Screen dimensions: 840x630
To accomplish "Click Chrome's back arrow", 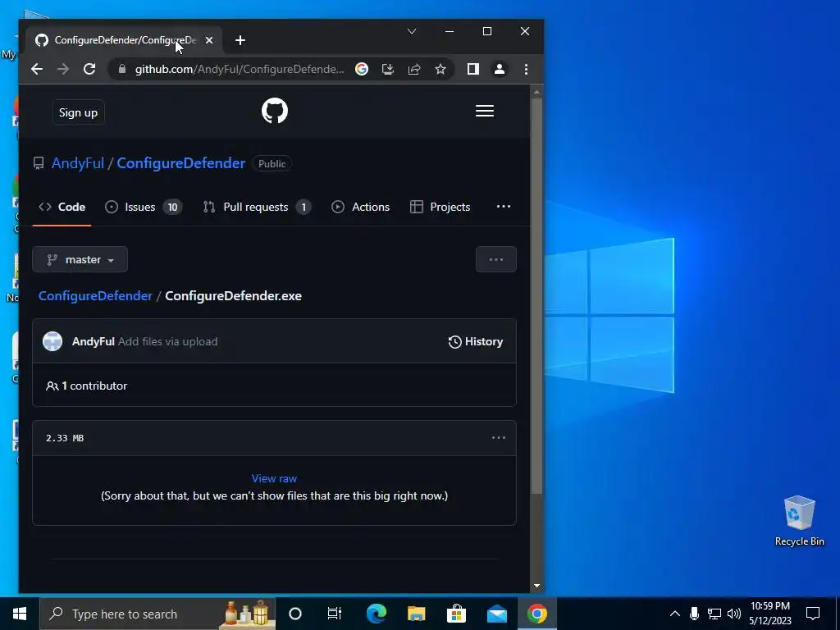I will [x=36, y=69].
